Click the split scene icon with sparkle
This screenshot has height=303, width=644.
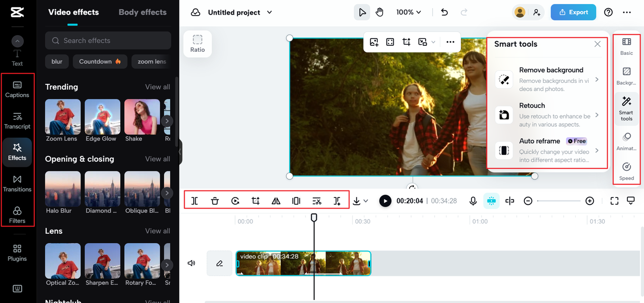tap(337, 201)
